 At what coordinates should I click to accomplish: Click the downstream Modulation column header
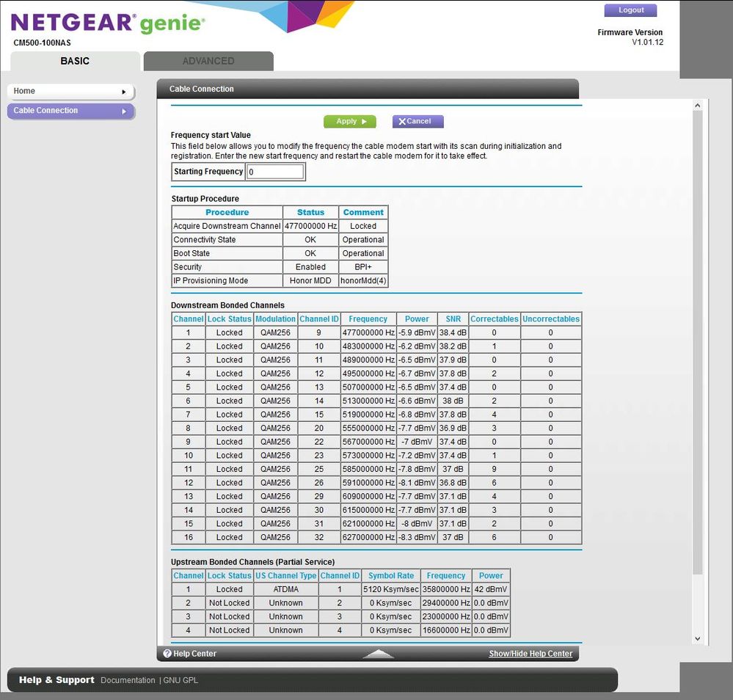point(275,319)
